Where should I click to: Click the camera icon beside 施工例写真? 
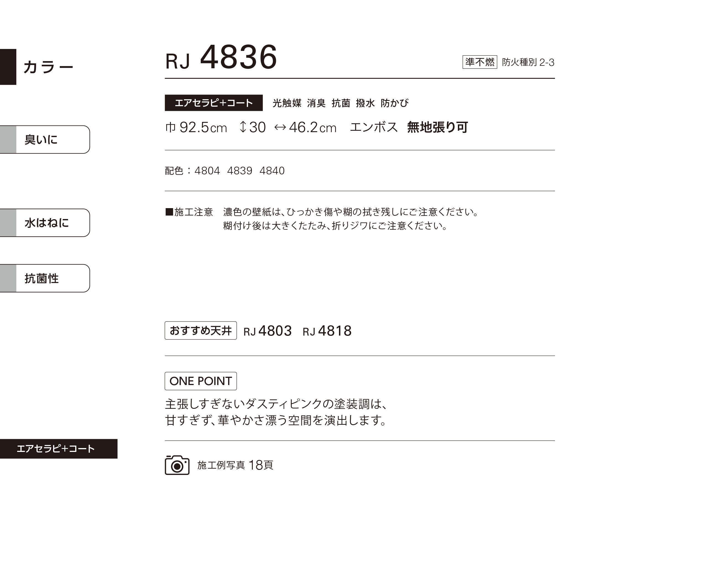click(177, 465)
